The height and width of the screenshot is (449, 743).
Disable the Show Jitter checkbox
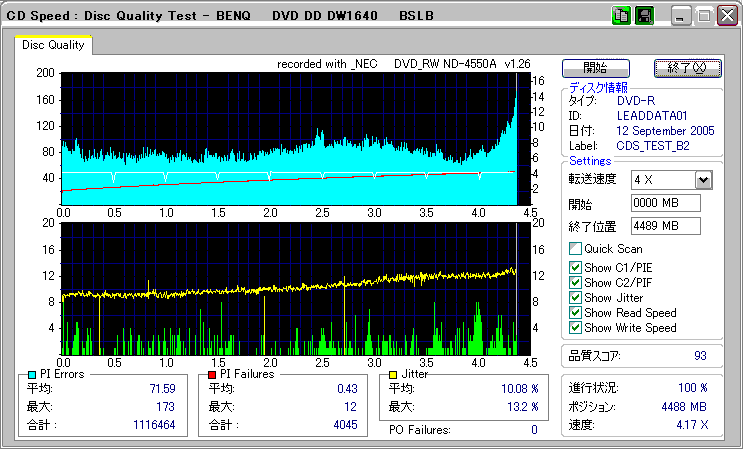click(575, 298)
